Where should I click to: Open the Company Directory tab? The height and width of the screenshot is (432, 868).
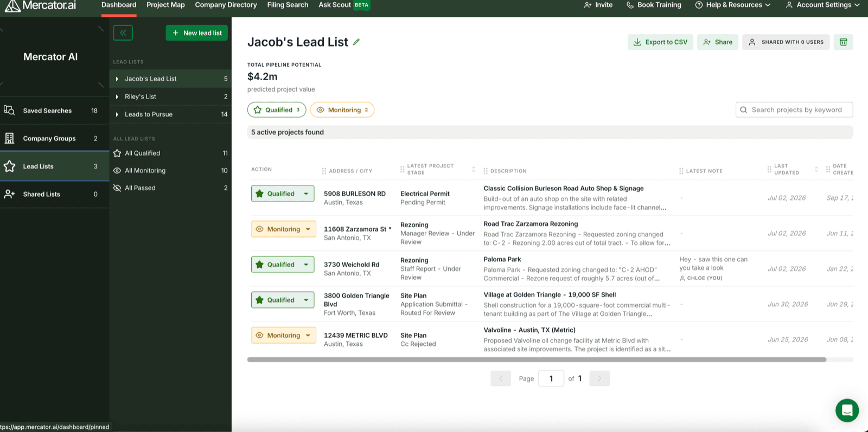click(x=226, y=5)
